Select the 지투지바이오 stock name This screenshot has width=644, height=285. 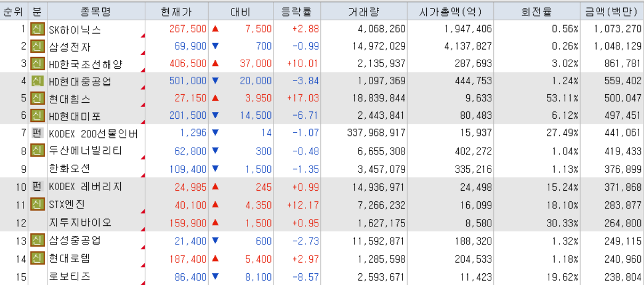[x=80, y=222]
